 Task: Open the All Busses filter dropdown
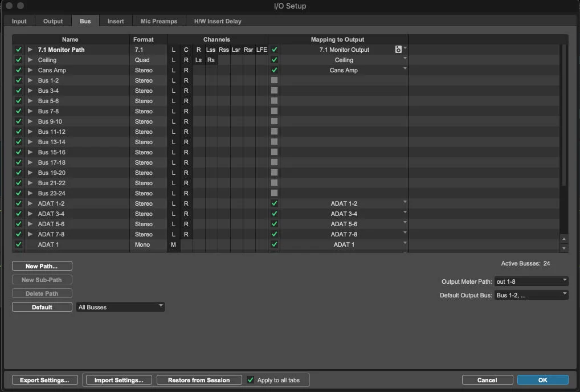pos(120,307)
